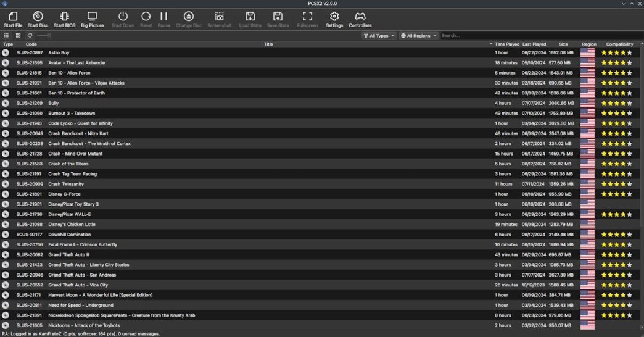This screenshot has width=644, height=337.
Task: Toggle the cover titles tag icon
Action: pos(30,35)
